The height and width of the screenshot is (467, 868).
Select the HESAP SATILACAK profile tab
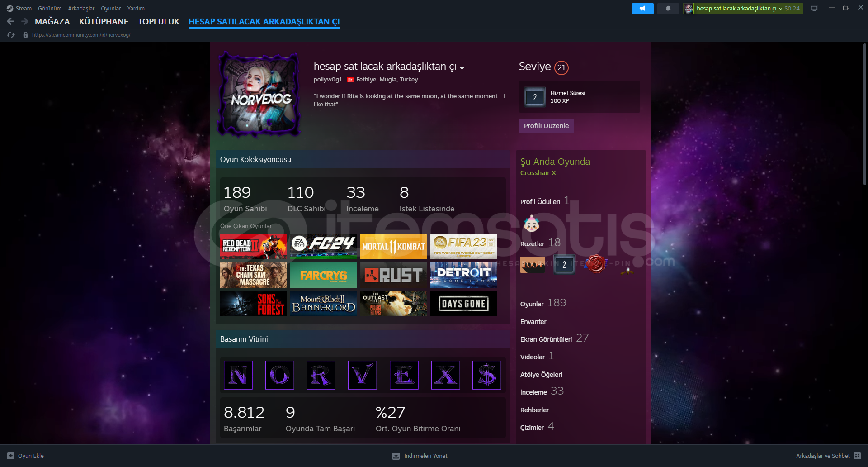264,22
